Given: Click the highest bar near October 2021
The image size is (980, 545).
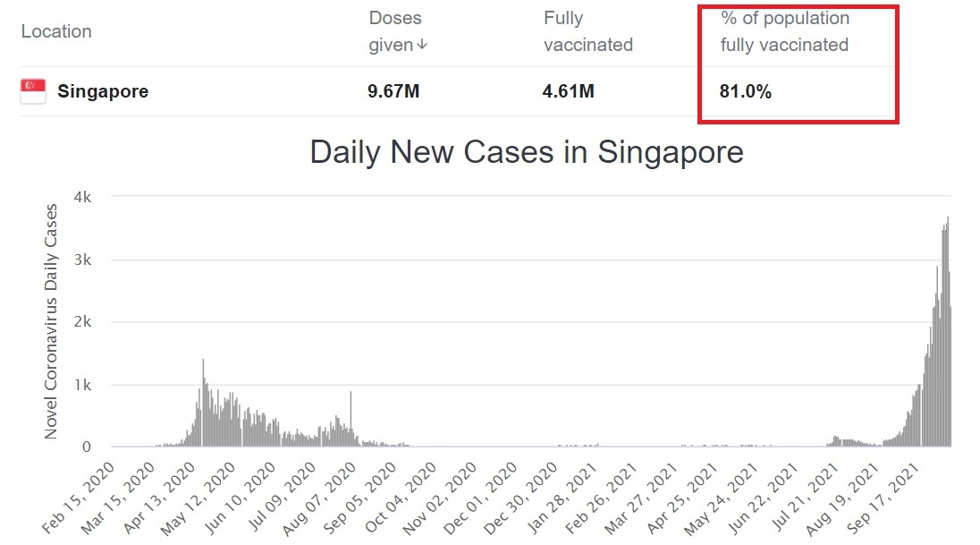Looking at the screenshot, I should coord(948,332).
